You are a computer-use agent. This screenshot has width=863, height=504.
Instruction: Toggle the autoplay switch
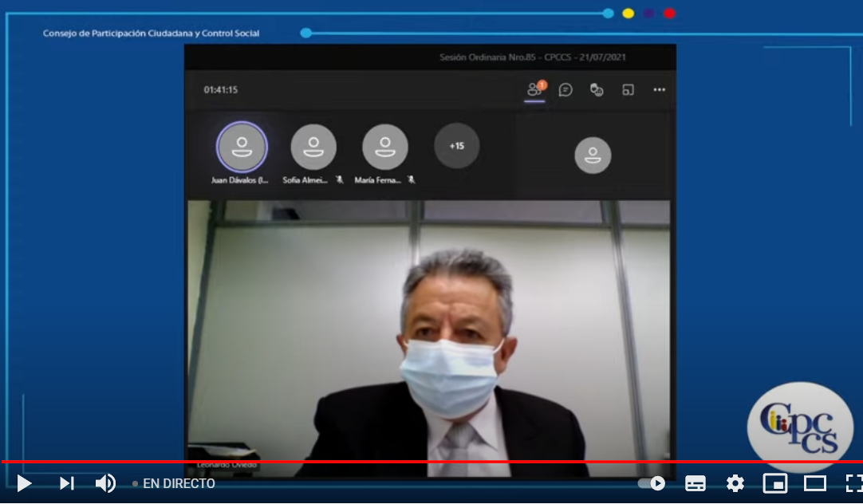coord(652,483)
